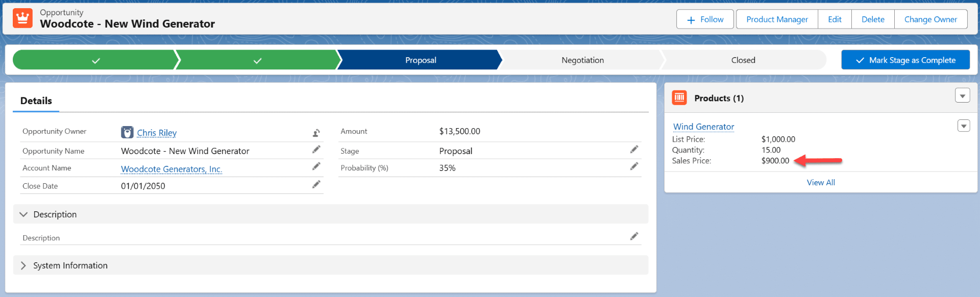The image size is (980, 297).
Task: Select the Closed stage in path
Action: click(x=743, y=60)
